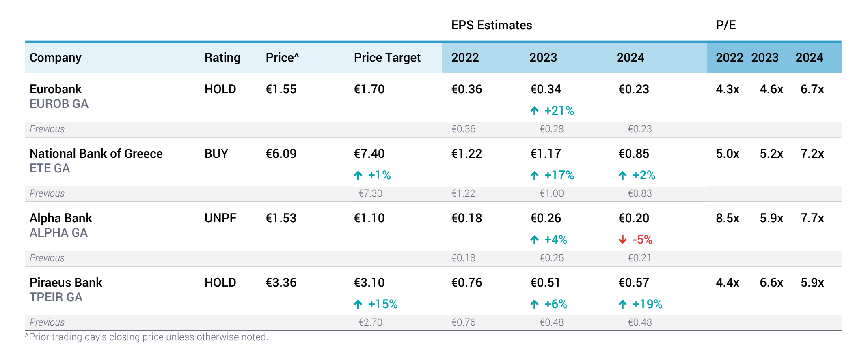The height and width of the screenshot is (356, 868).
Task: Select the TPEIR GA ticker
Action: point(56,297)
